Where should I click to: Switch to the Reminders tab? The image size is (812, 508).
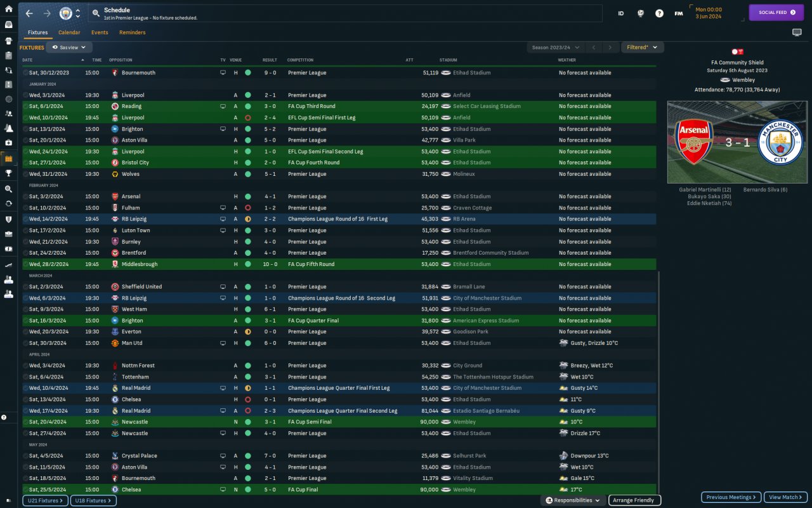pos(132,32)
